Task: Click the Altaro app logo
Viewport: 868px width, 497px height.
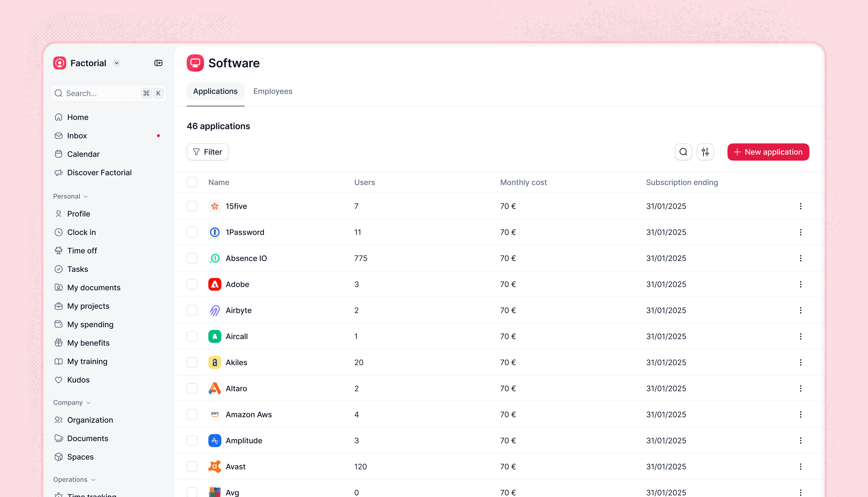Action: pyautogui.click(x=215, y=388)
